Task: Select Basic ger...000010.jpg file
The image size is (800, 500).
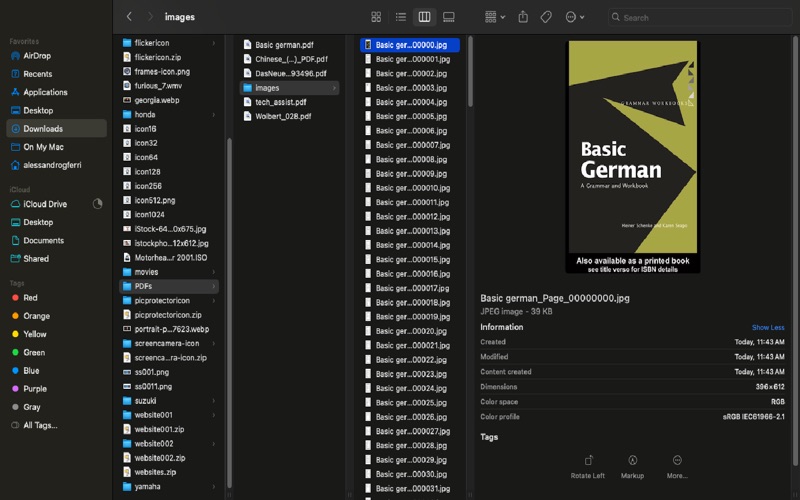Action: (x=410, y=188)
